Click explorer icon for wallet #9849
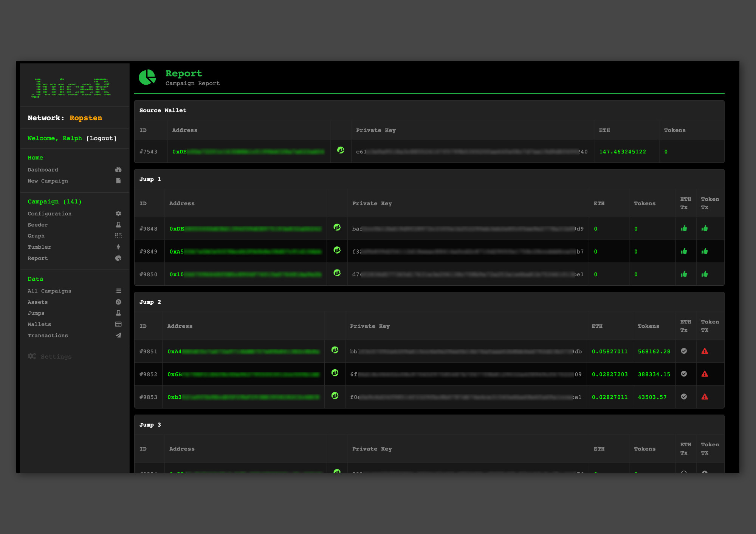Viewport: 756px width, 534px height. tap(337, 250)
